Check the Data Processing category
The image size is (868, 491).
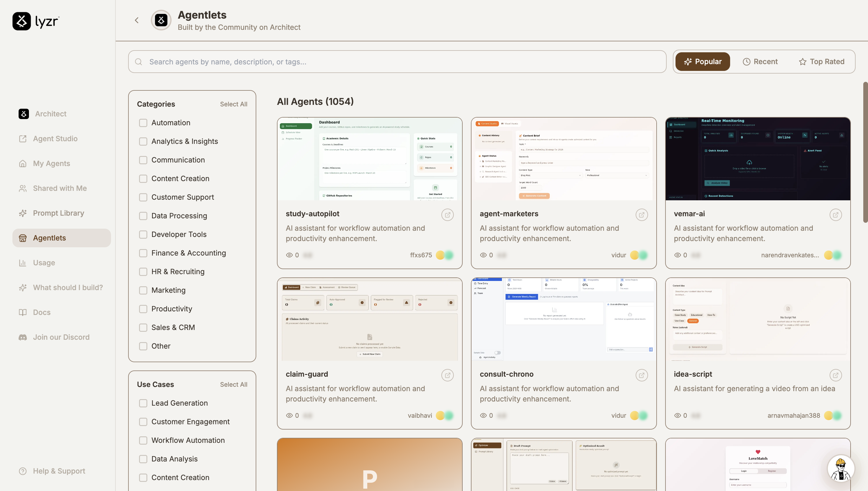click(143, 216)
